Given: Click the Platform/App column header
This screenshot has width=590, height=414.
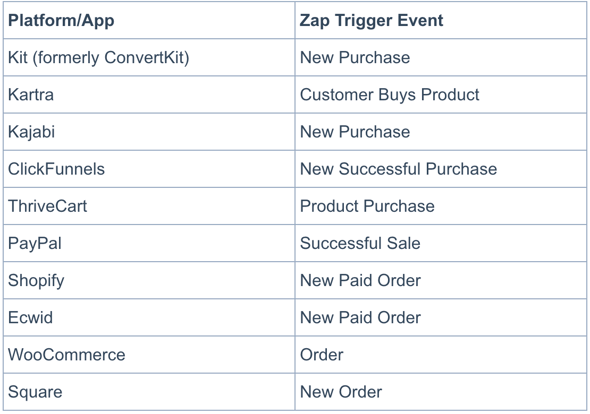Looking at the screenshot, I should click(x=149, y=20).
